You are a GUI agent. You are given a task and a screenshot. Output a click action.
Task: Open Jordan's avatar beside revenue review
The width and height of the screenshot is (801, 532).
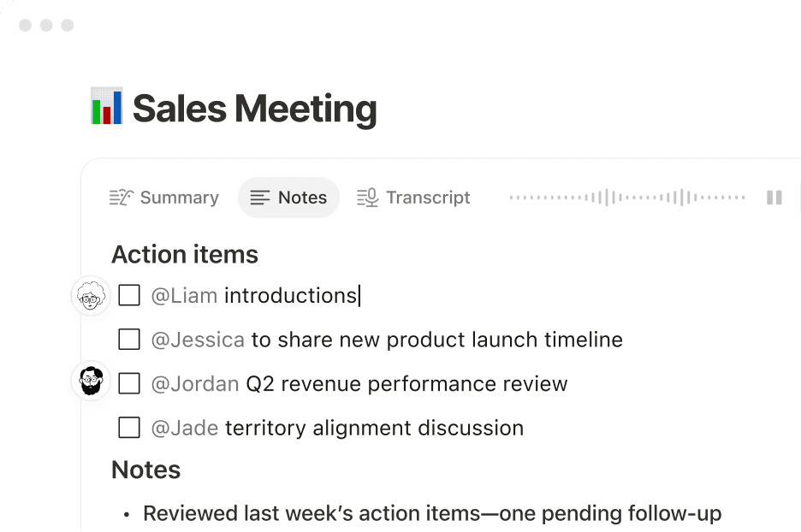click(90, 381)
